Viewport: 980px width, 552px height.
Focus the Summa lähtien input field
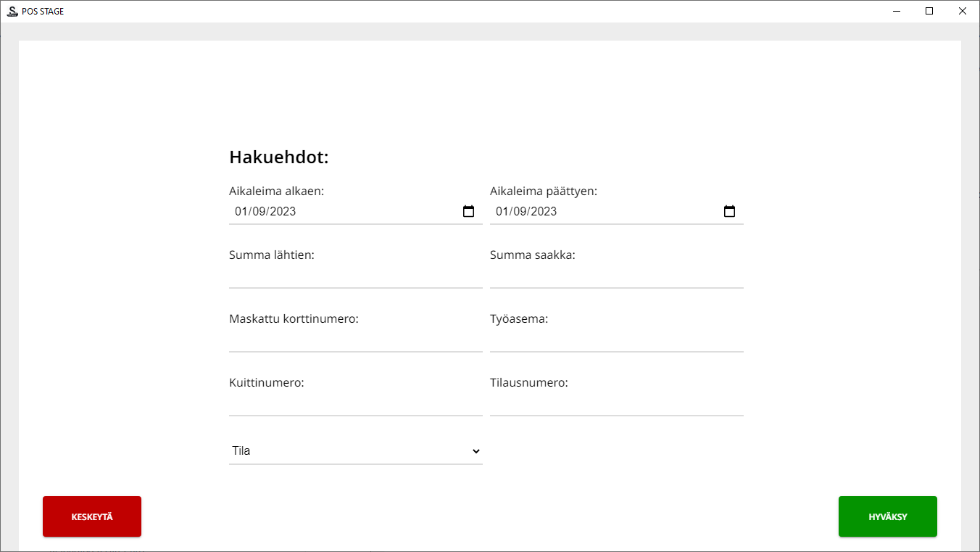pos(355,276)
